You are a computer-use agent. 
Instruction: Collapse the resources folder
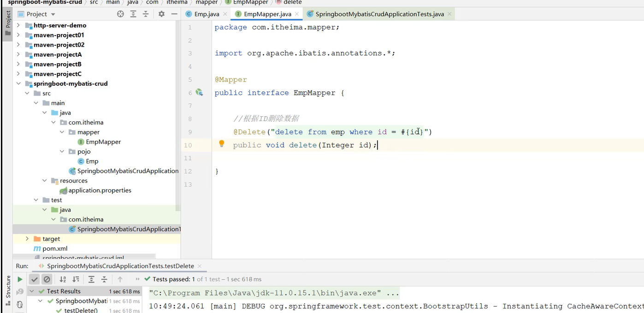click(x=45, y=181)
